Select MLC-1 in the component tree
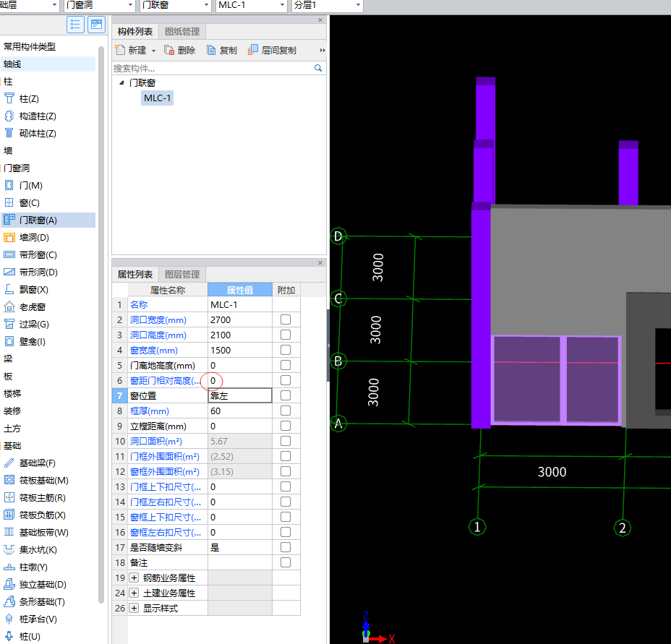The height and width of the screenshot is (644, 671). point(157,98)
